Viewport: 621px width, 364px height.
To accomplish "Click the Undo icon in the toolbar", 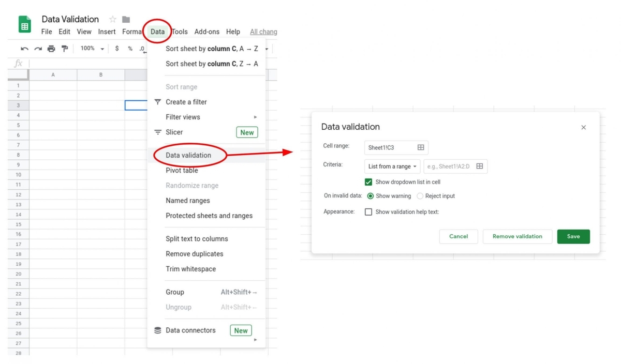I will [24, 48].
